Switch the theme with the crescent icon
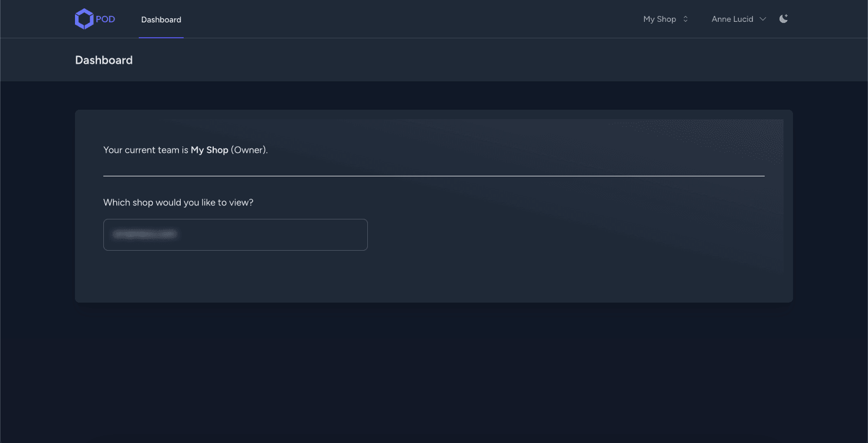 pyautogui.click(x=783, y=18)
